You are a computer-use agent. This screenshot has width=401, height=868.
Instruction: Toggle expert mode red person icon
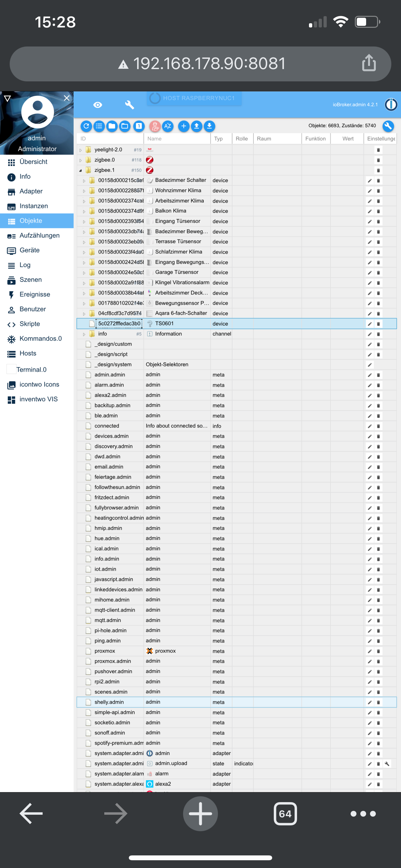coord(155,126)
